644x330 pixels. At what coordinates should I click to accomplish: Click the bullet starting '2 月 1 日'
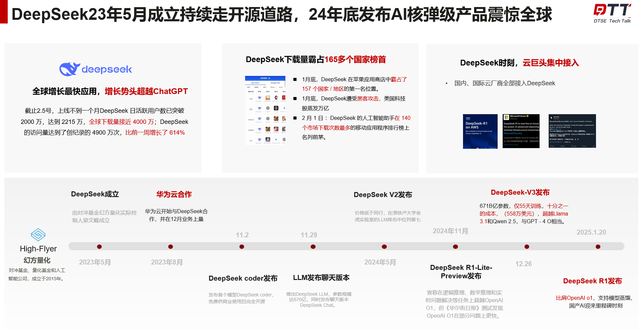coord(356,128)
